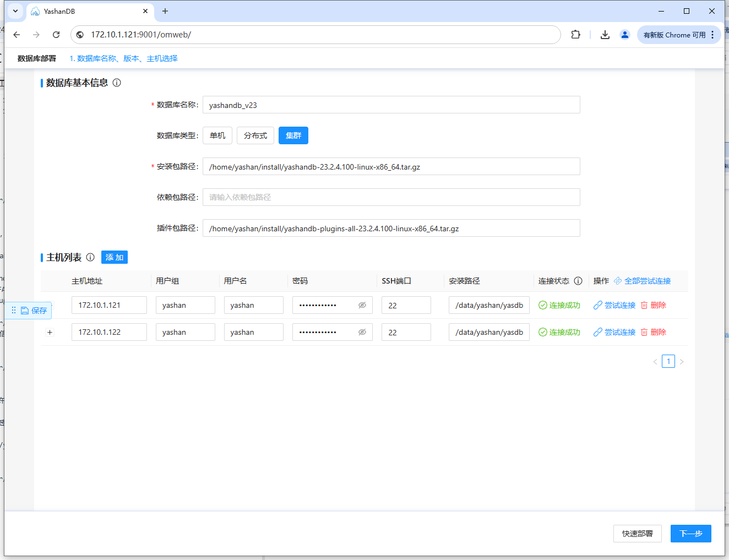Click the info icon beside 数据库基本信息
The height and width of the screenshot is (560, 729).
(x=117, y=83)
